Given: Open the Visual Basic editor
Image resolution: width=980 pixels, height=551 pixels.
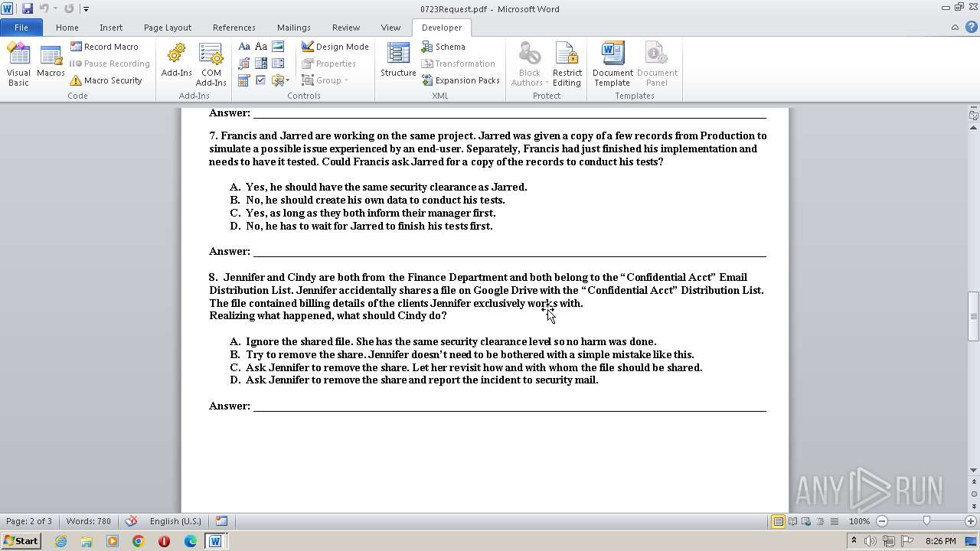Looking at the screenshot, I should point(18,64).
